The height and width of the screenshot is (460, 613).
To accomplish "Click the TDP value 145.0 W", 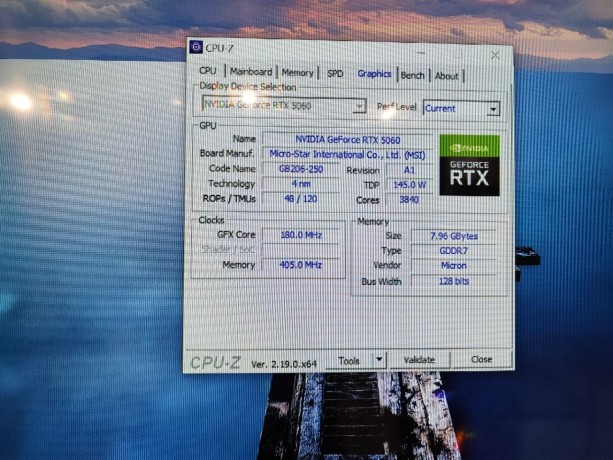I will pos(409,184).
